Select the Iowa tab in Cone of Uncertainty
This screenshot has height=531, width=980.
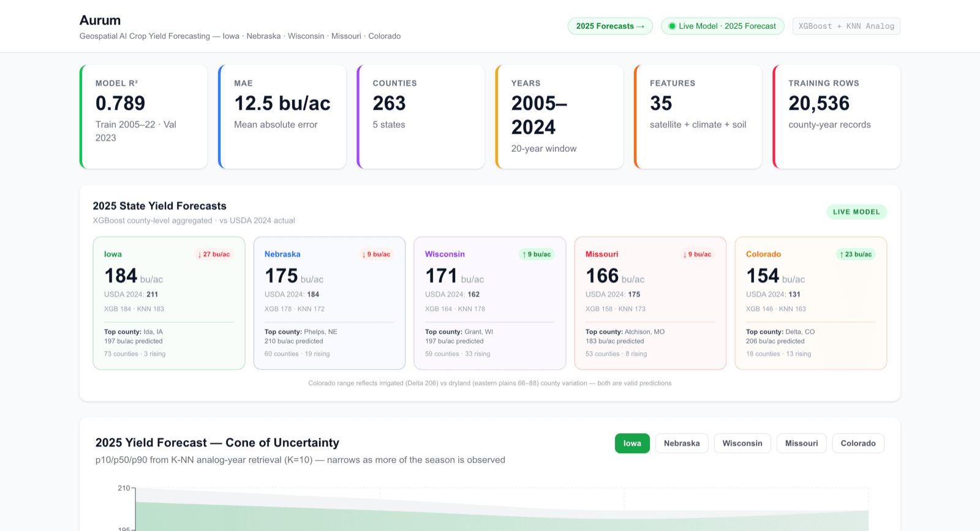(x=632, y=443)
